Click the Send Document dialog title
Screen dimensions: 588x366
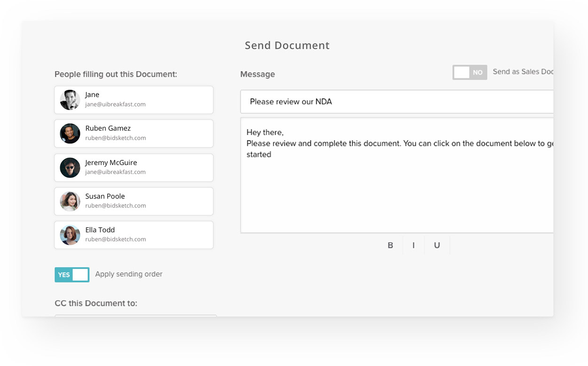pos(287,45)
